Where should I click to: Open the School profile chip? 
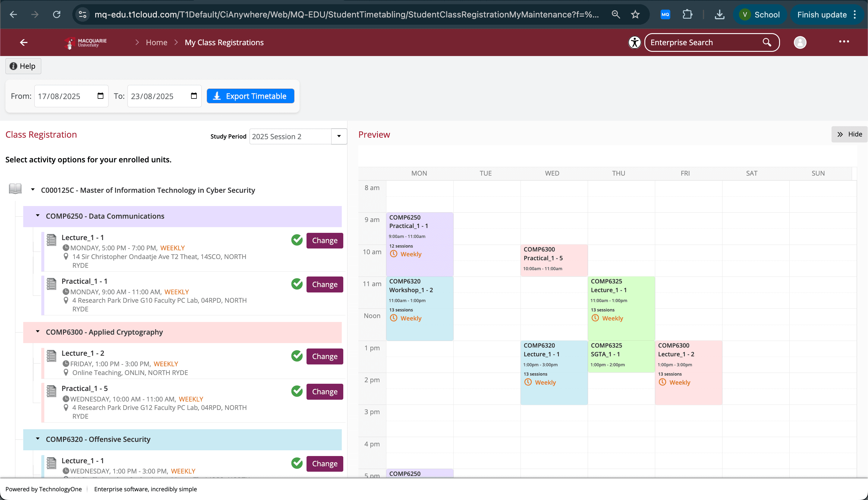tap(760, 14)
